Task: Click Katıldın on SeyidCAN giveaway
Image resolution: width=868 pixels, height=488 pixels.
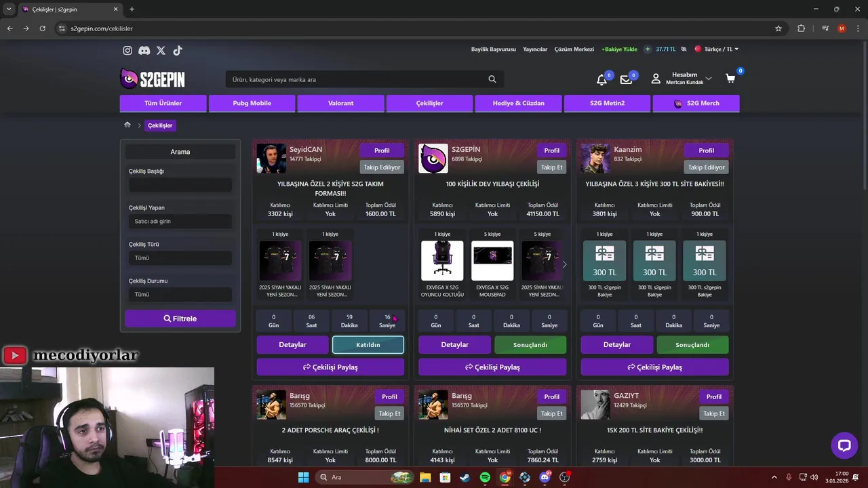Action: pos(368,345)
